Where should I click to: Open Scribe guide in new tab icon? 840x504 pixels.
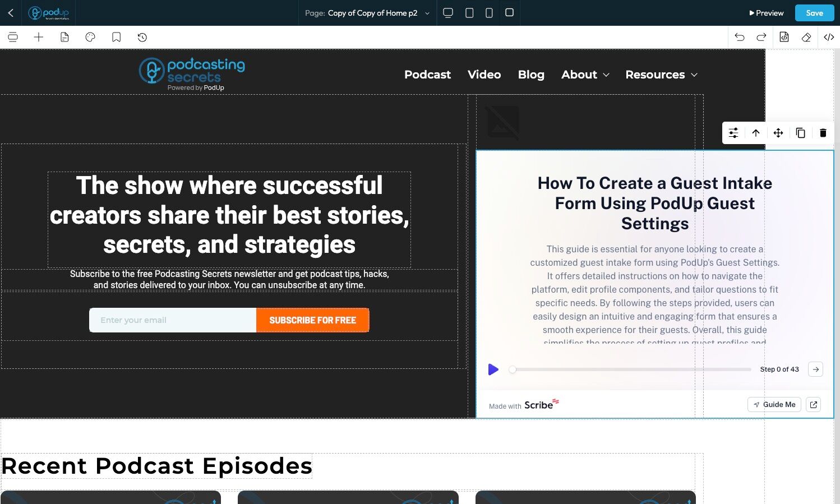(x=814, y=404)
